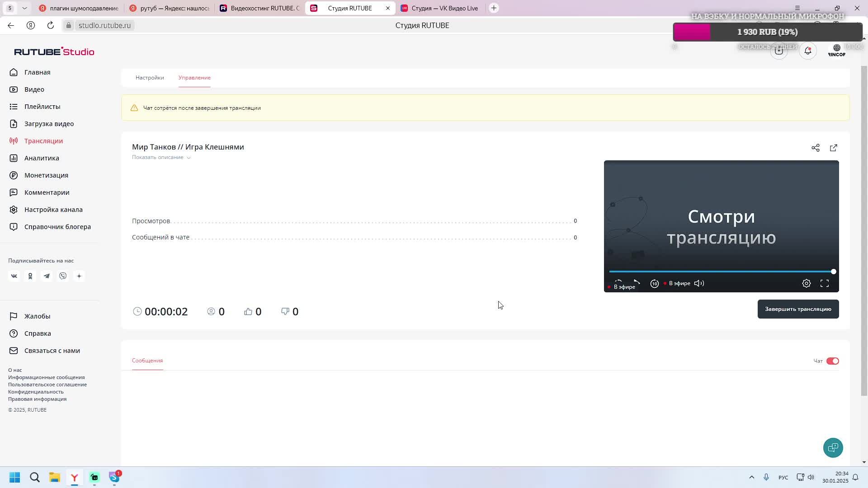This screenshot has width=868, height=488.
Task: Open the browser tab list chevron
Action: coord(24,8)
